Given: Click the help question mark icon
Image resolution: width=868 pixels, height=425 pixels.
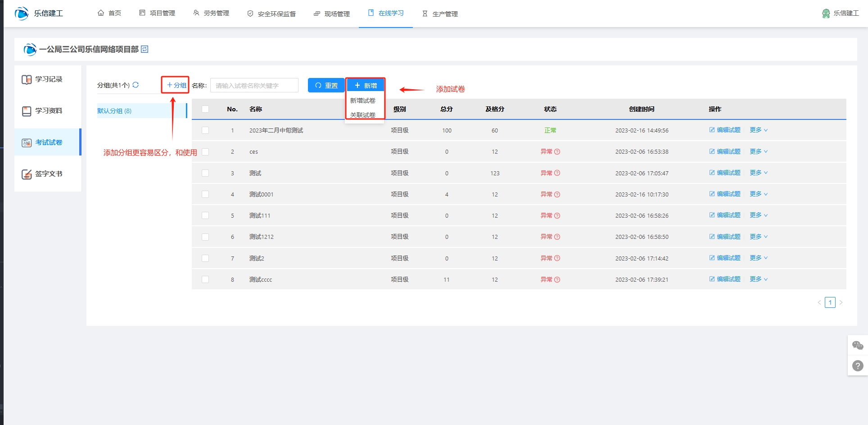Looking at the screenshot, I should [857, 366].
